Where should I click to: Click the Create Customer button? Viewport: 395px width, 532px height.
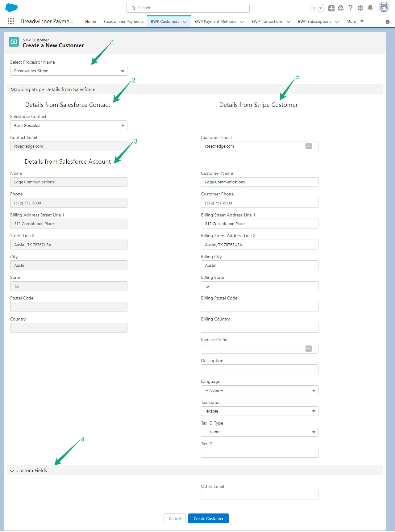208,518
